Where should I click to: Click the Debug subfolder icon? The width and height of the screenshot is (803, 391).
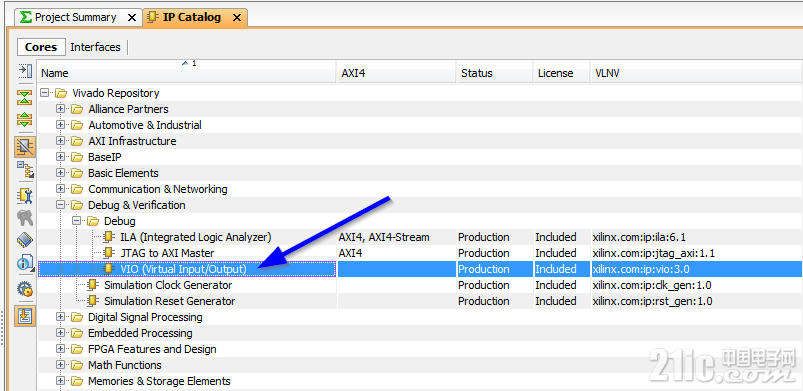(93, 221)
